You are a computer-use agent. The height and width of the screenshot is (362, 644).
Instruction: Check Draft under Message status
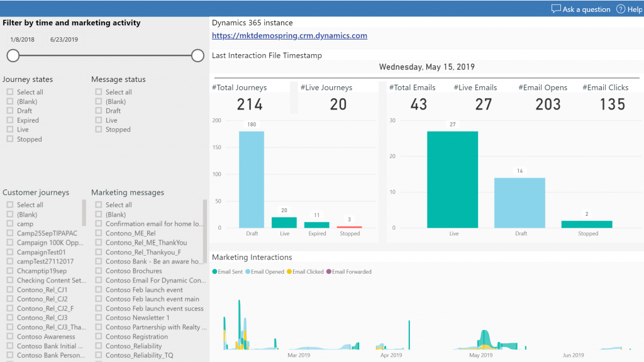coord(99,111)
